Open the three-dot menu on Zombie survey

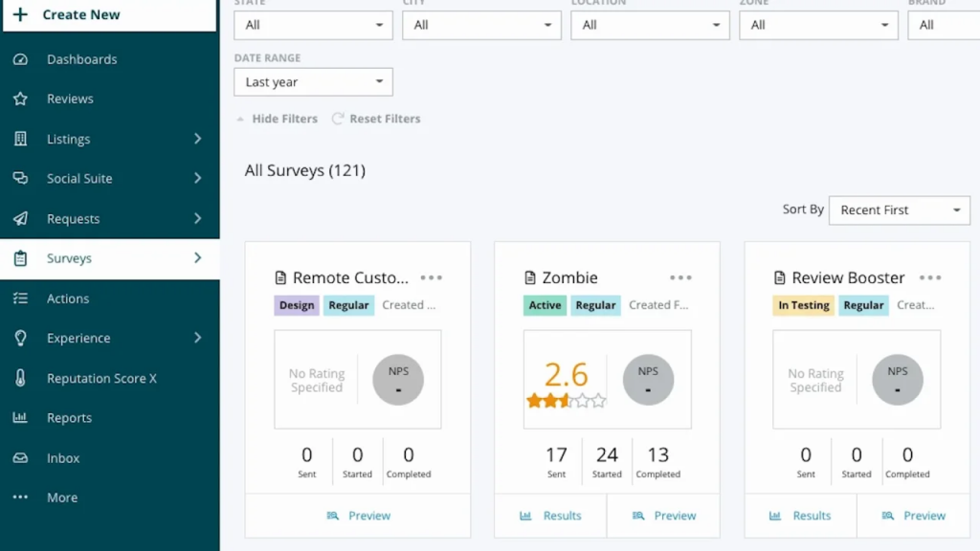pos(680,276)
